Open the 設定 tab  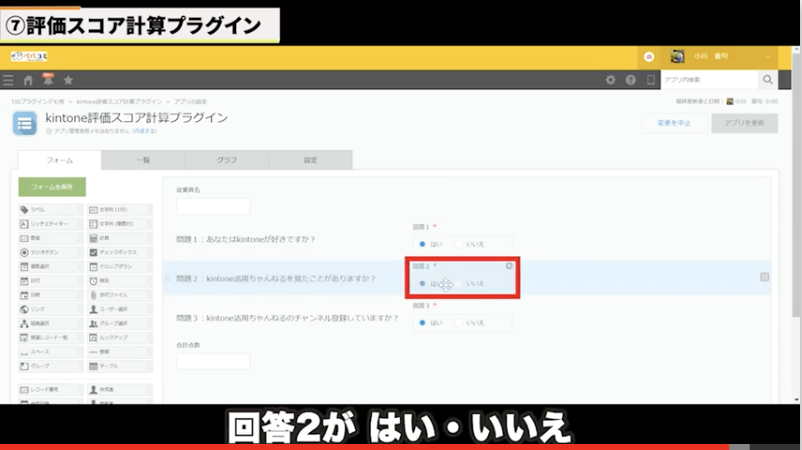tap(310, 160)
